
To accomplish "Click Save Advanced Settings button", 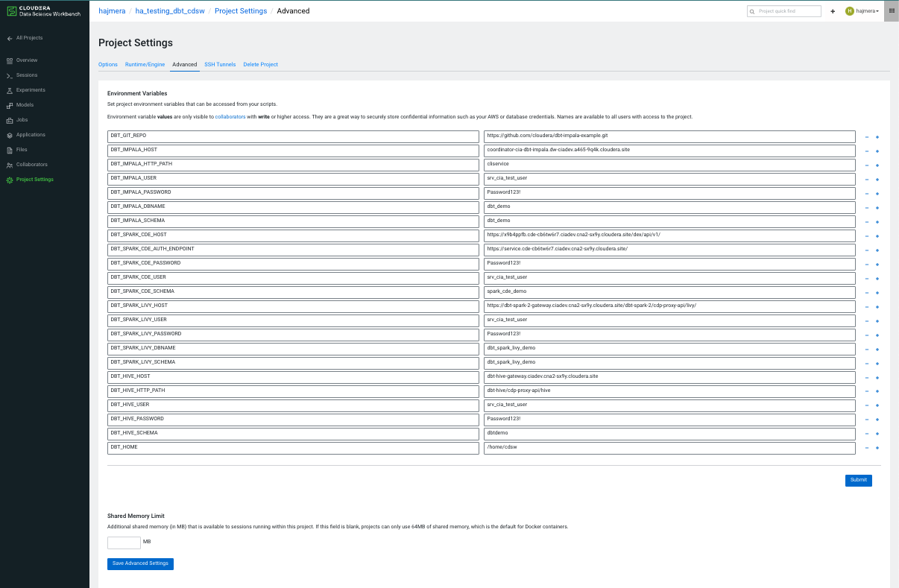I will (140, 563).
